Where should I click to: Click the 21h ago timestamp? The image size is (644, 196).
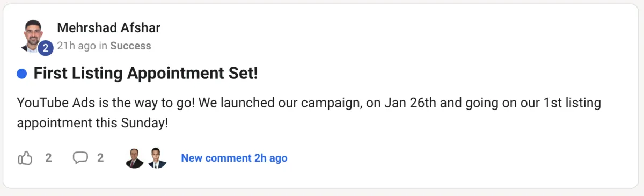(x=76, y=46)
